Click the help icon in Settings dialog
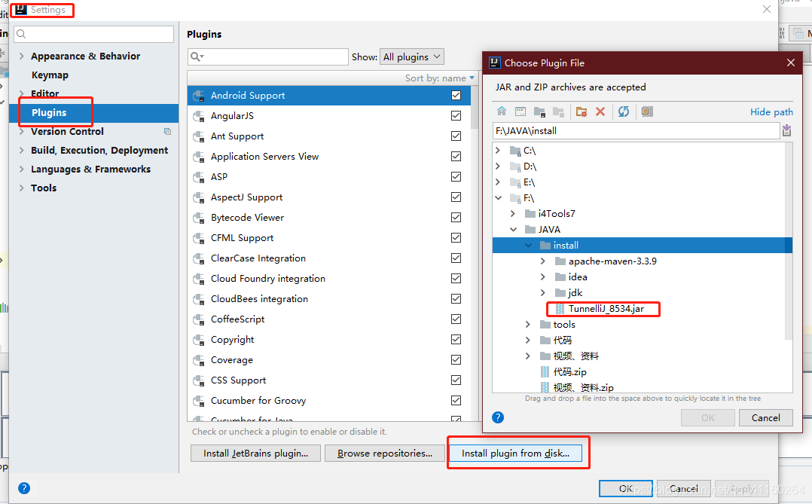The image size is (812, 504). point(24,488)
